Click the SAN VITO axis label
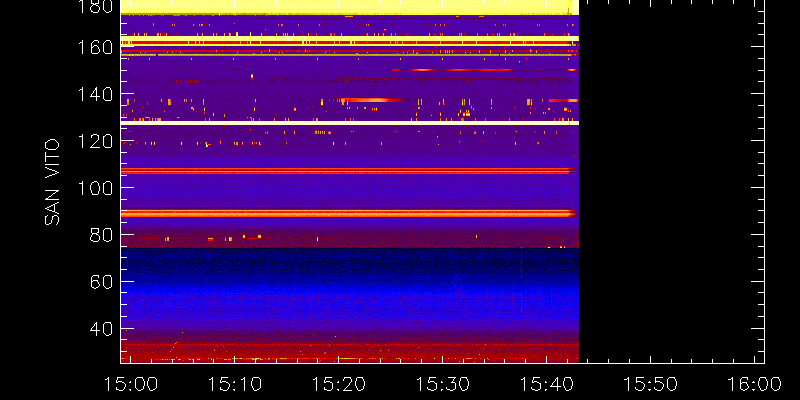 [52, 182]
